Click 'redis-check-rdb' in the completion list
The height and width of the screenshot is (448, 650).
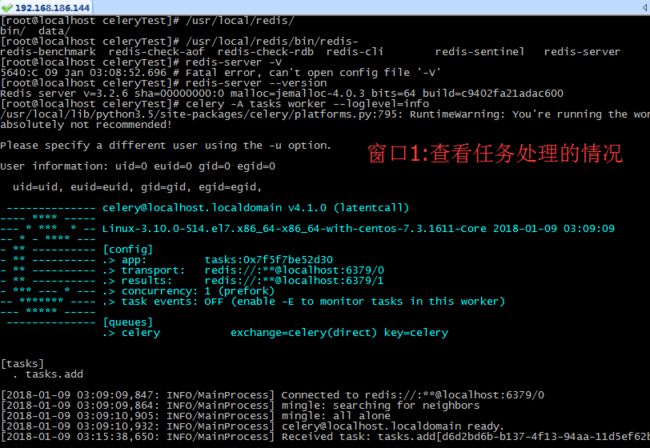[265, 52]
